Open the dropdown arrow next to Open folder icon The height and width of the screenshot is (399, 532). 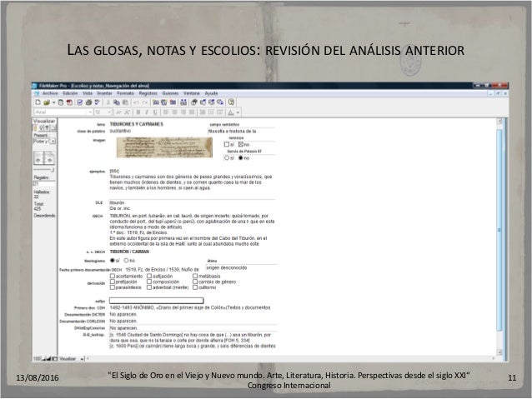pos(53,102)
